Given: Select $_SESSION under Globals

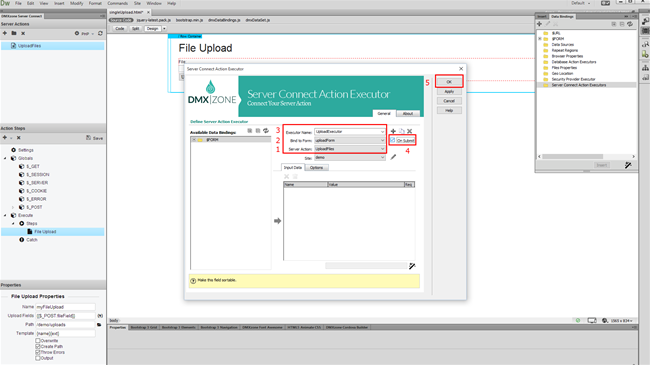Looking at the screenshot, I should click(x=38, y=175).
